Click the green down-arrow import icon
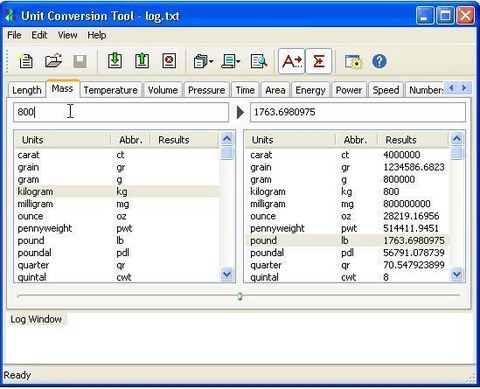The height and width of the screenshot is (389, 480). tap(115, 61)
